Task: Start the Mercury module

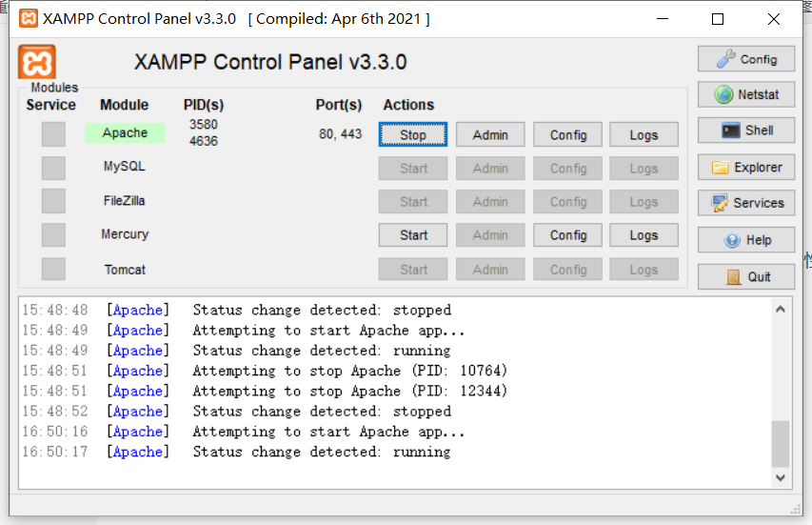Action: click(x=413, y=235)
